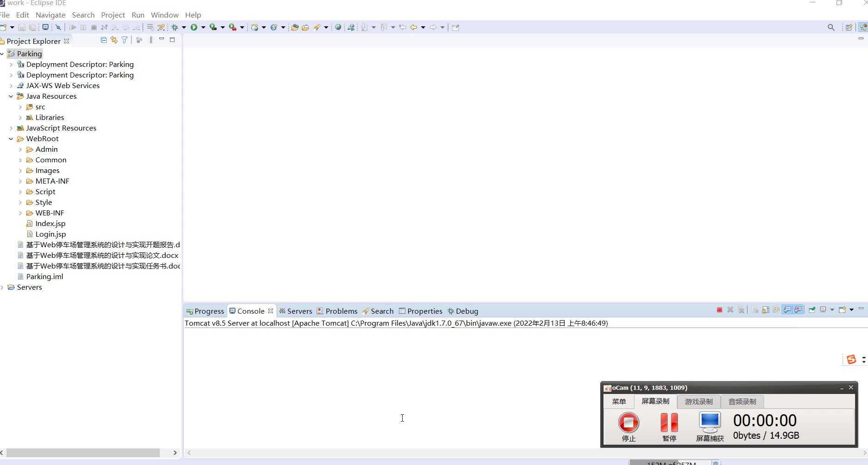Toggle show console on standard error change

798,310
